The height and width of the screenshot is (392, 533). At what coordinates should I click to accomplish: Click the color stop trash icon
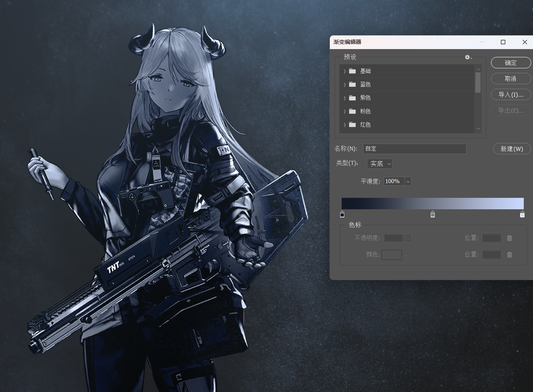pos(509,254)
